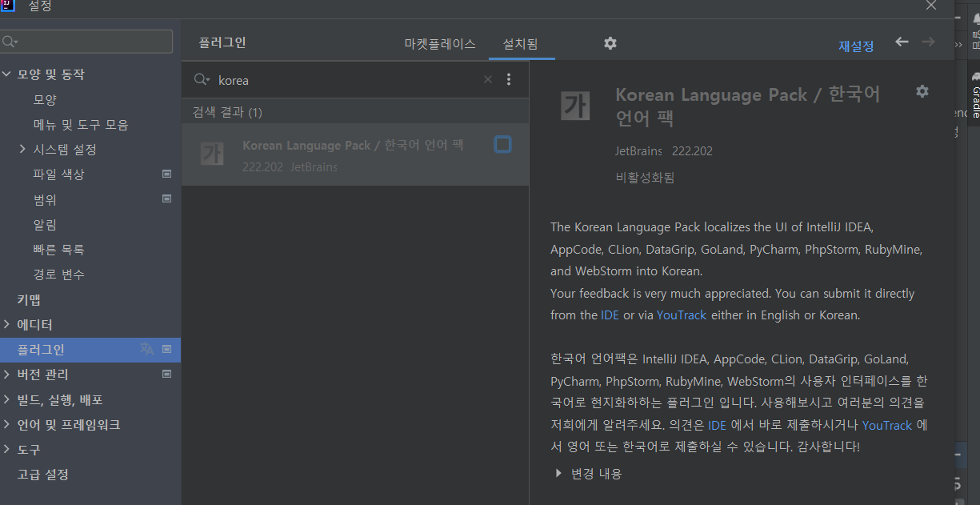Collapse the 모양 및 동작 tree node
This screenshot has height=505, width=980.
point(6,74)
